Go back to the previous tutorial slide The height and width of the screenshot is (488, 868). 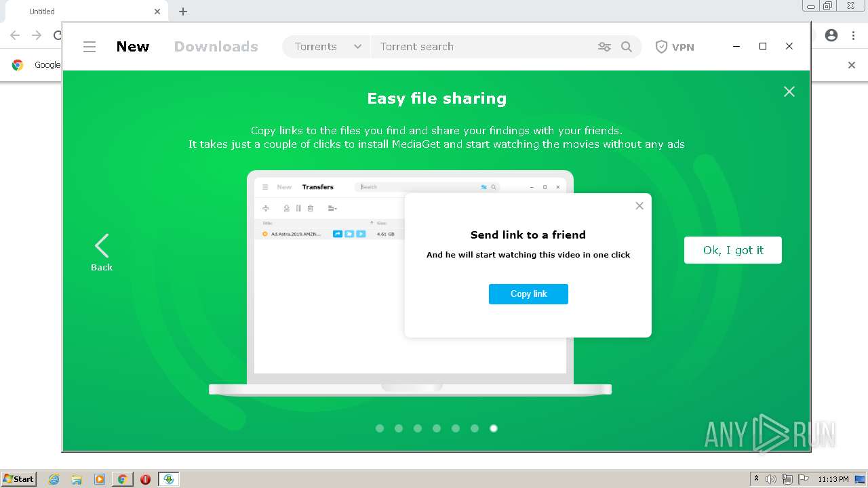click(102, 253)
